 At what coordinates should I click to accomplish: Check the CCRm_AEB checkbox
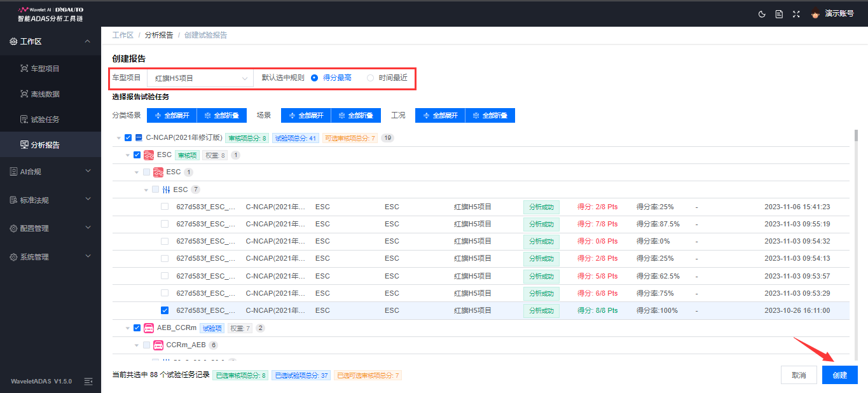[x=147, y=345]
